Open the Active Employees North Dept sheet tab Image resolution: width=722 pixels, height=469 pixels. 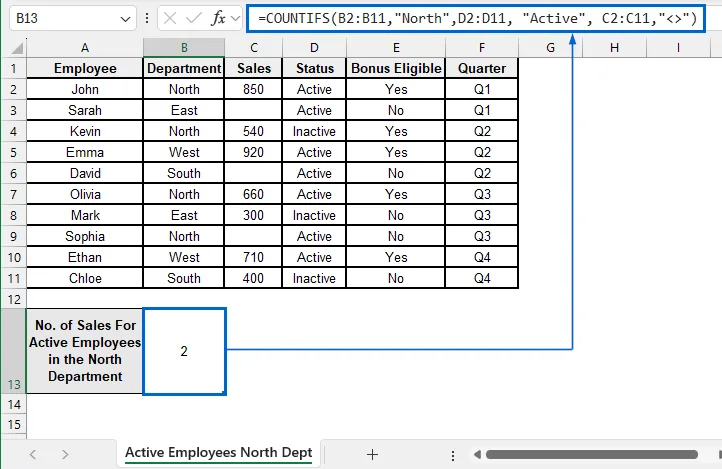click(219, 453)
